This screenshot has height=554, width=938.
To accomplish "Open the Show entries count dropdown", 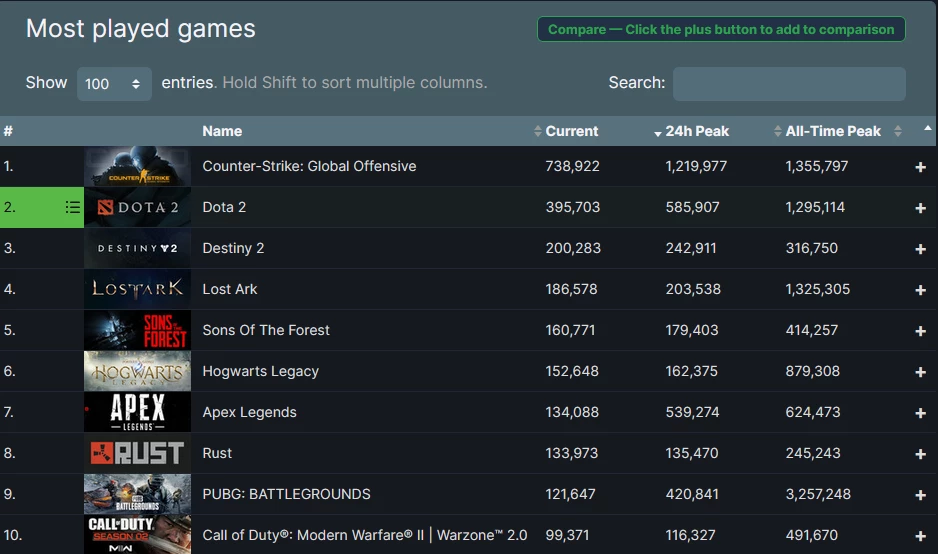I will click(x=114, y=84).
